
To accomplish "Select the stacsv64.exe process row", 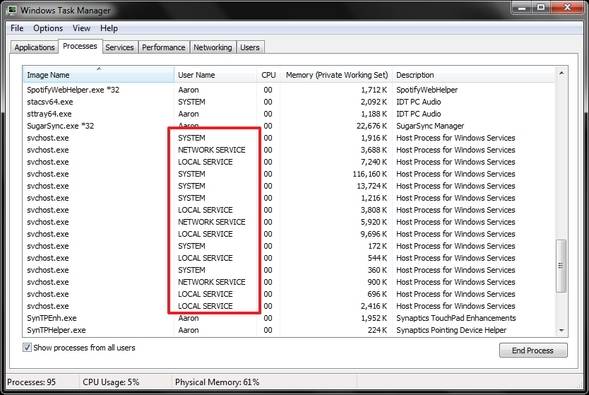I will point(288,102).
